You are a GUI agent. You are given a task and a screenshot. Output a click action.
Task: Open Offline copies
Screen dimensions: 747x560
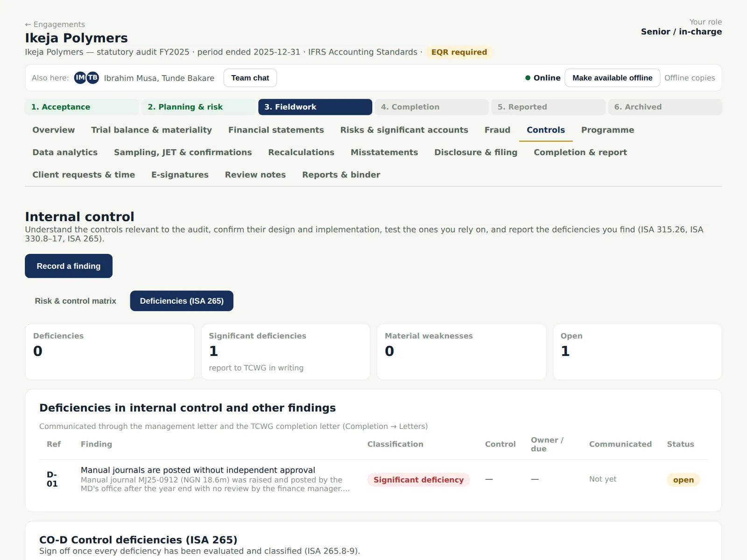click(690, 78)
